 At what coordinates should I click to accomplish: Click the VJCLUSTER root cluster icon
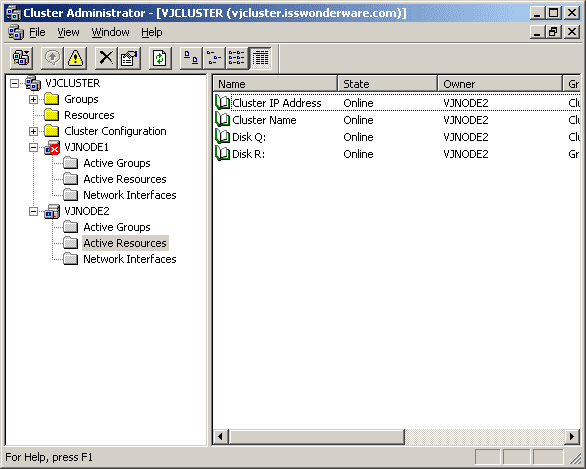[x=33, y=83]
